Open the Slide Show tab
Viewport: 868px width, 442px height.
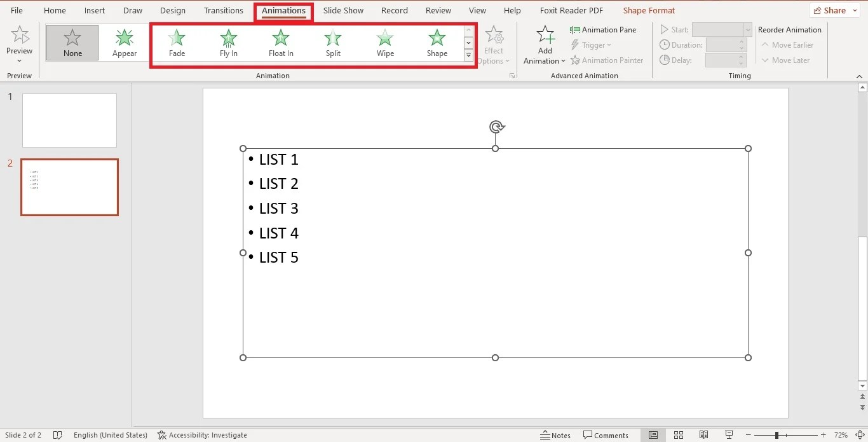[x=343, y=10]
